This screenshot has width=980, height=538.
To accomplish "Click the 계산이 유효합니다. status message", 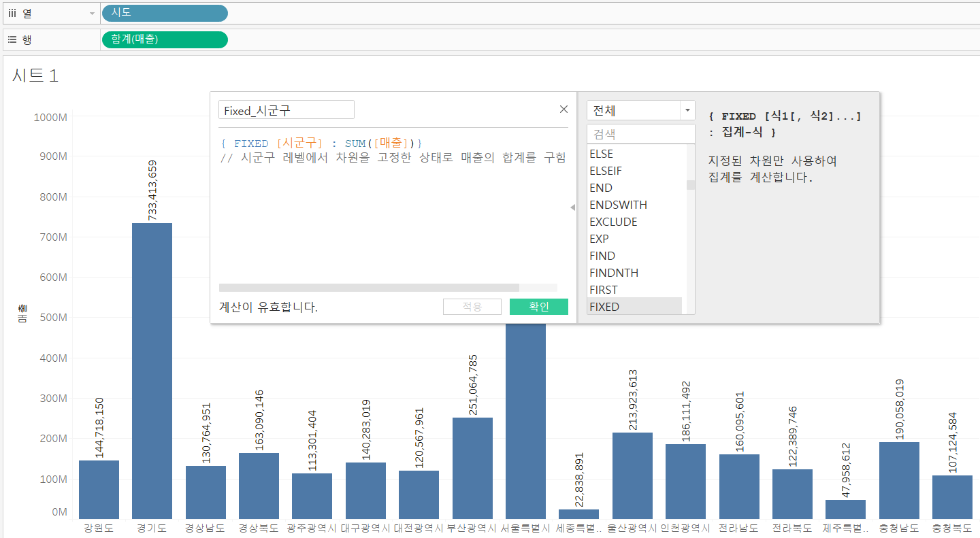I will (269, 307).
